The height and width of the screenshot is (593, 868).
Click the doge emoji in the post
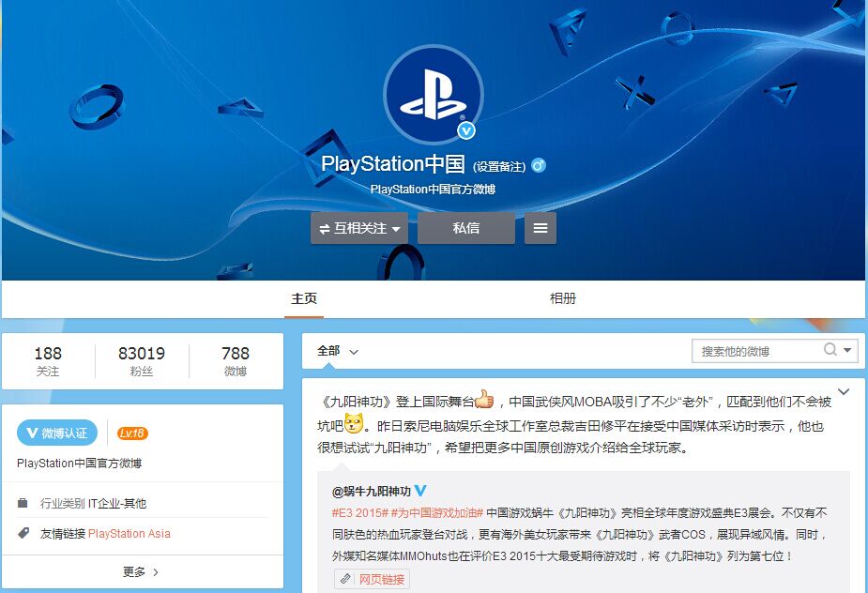click(x=354, y=423)
